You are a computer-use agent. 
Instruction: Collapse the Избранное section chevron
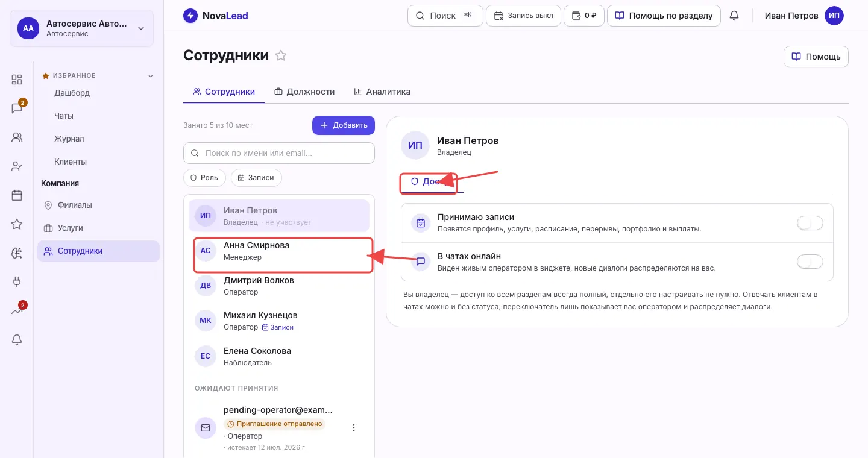[151, 76]
